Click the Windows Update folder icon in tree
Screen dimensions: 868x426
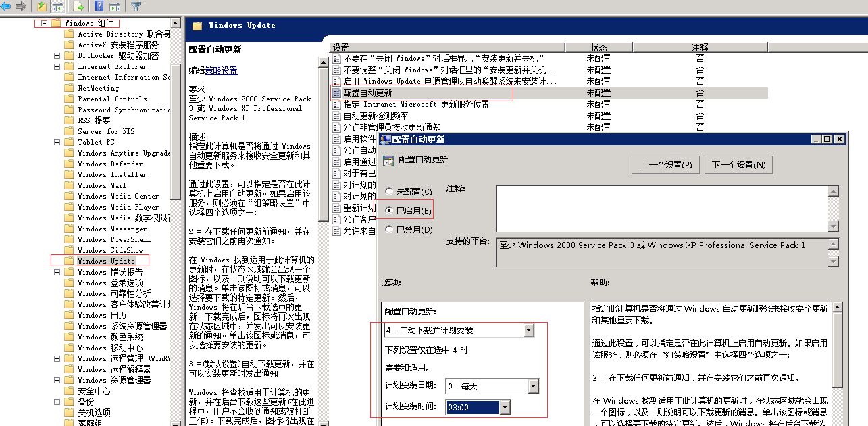(x=69, y=261)
